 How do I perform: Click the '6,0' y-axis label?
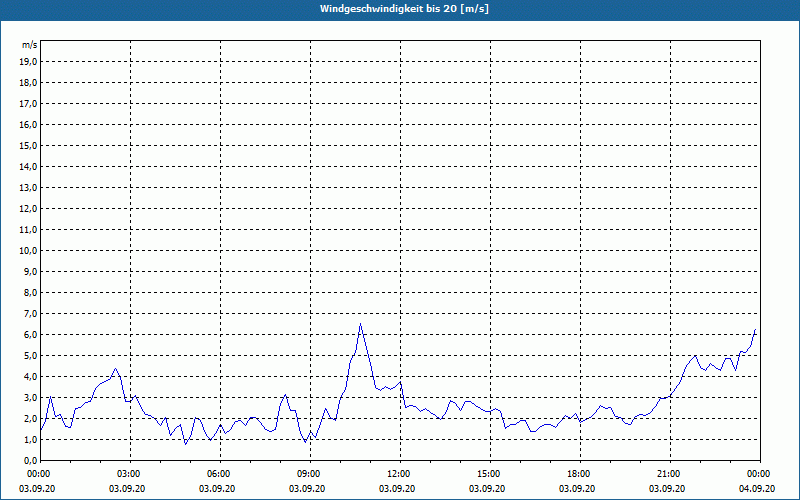(30, 335)
